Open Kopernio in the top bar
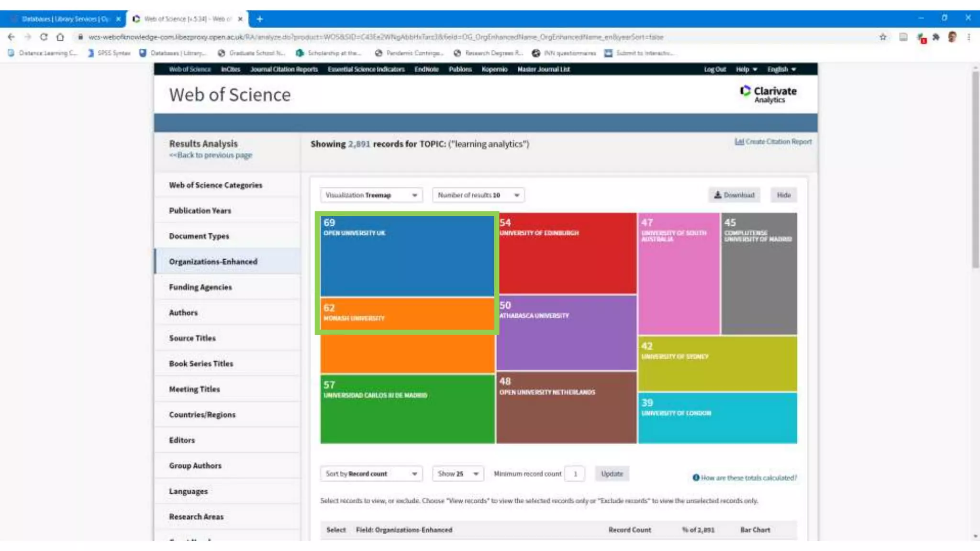 coord(494,69)
